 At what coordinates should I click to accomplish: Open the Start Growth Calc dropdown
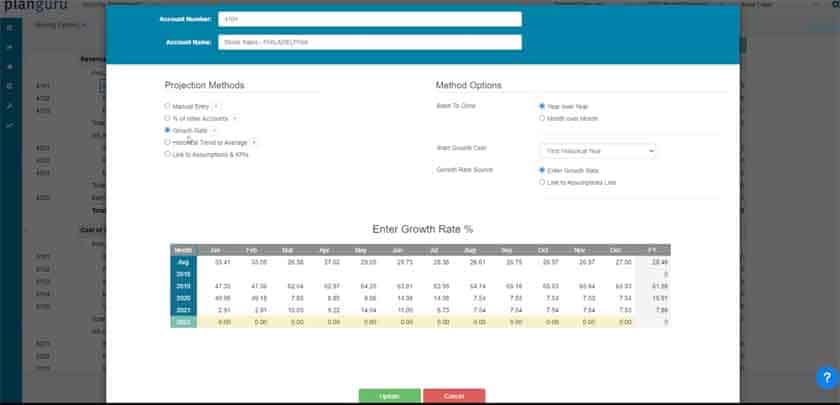[598, 151]
